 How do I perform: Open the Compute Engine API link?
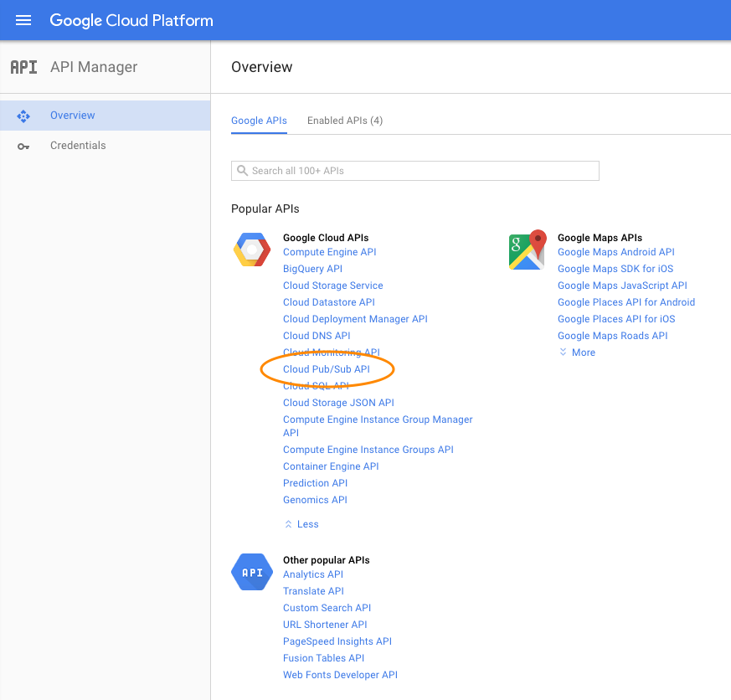[330, 252]
